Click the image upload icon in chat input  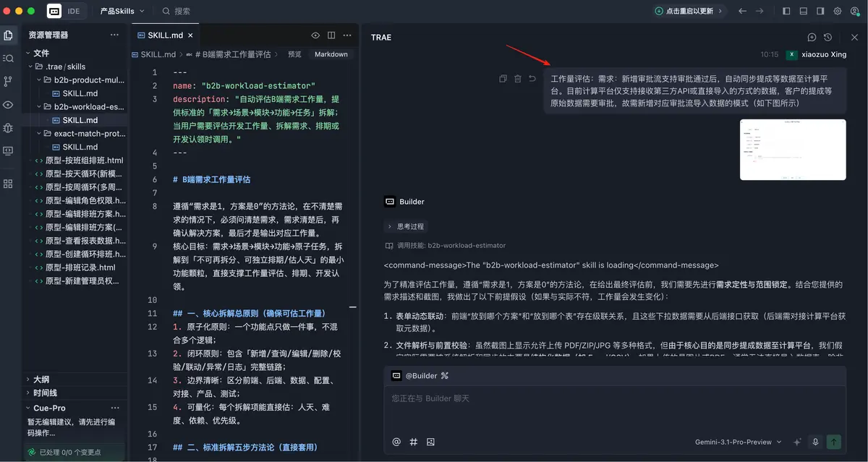pyautogui.click(x=430, y=442)
